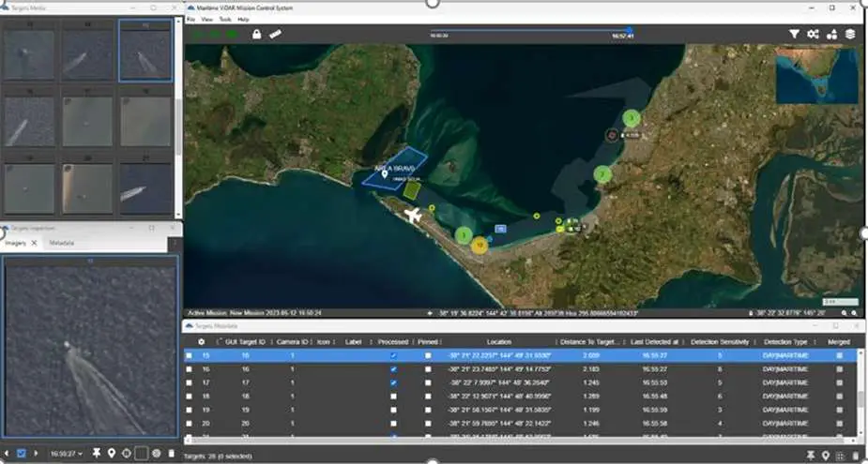Viewport: 868px width, 464px height.
Task: Toggle the Processed checkbox for target 16
Action: click(x=393, y=369)
